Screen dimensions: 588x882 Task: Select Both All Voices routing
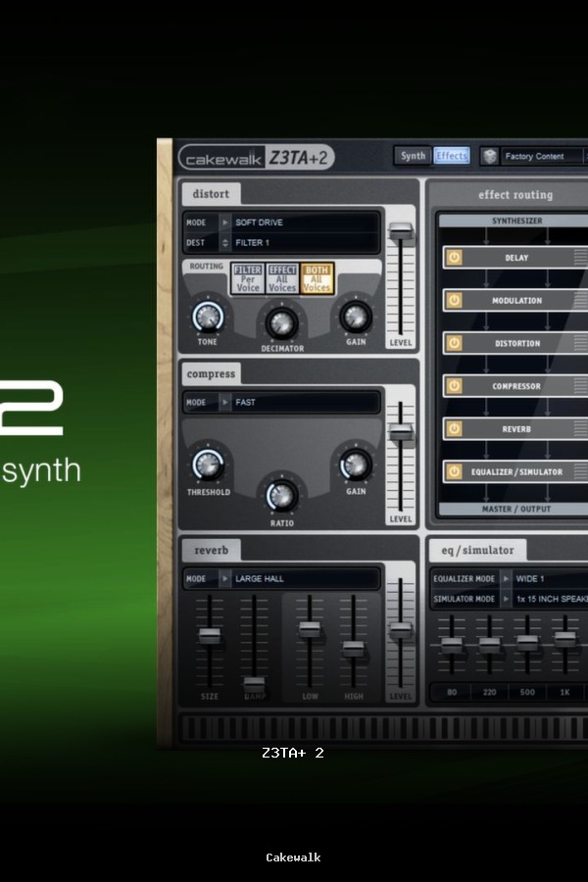(x=317, y=278)
